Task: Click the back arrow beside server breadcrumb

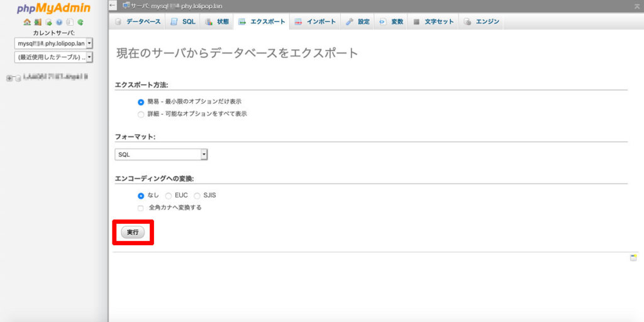Action: coord(113,6)
